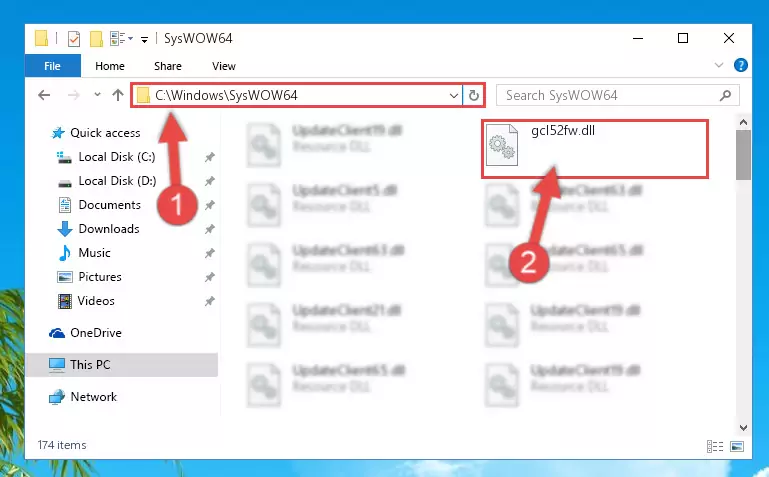
Task: Go back using the Back arrow
Action: click(x=44, y=95)
